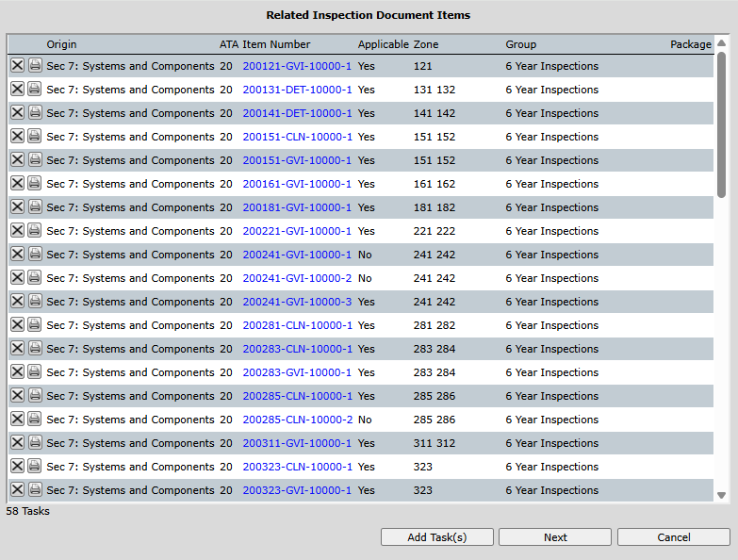Click the Item Number column header
The width and height of the screenshot is (738, 560).
pos(276,44)
